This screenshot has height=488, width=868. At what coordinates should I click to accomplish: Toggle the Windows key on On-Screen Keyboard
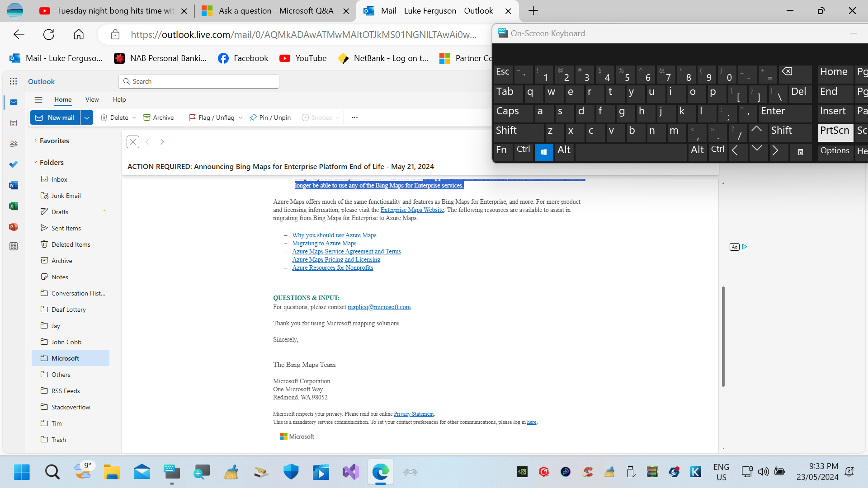point(544,152)
